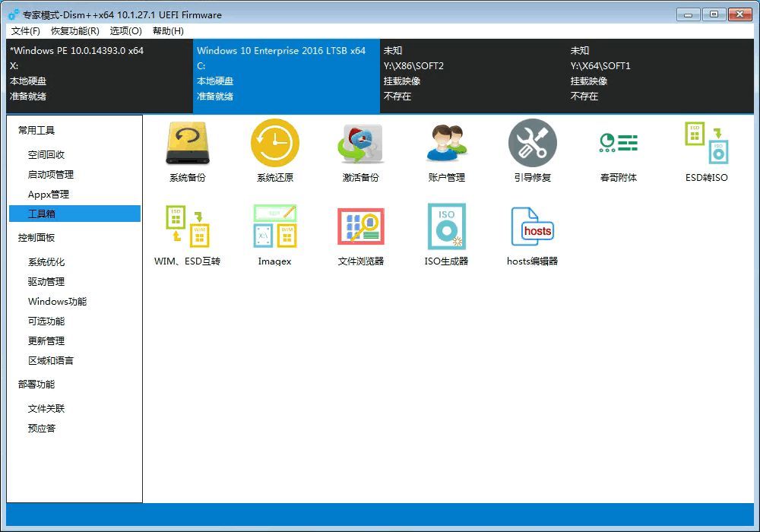
Task: Open the 恢复功能(R) menu
Action: click(75, 31)
